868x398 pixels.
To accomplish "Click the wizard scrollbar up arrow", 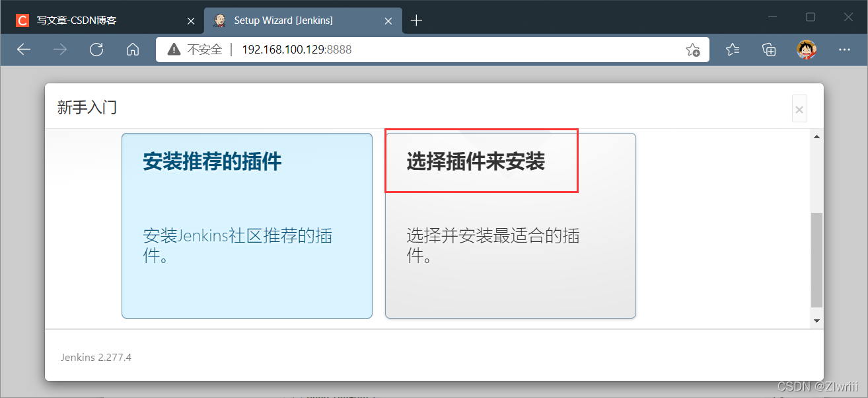I will click(816, 137).
